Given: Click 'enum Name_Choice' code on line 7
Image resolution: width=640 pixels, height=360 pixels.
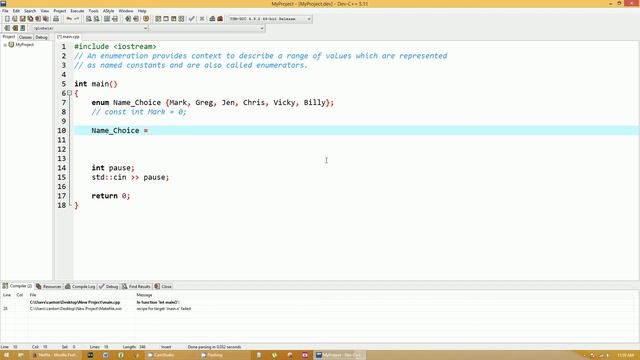Looking at the screenshot, I should (126, 102).
